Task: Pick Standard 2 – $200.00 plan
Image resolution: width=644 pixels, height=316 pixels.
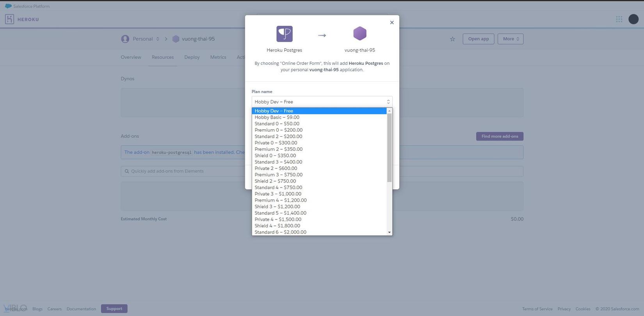Action: [319, 136]
